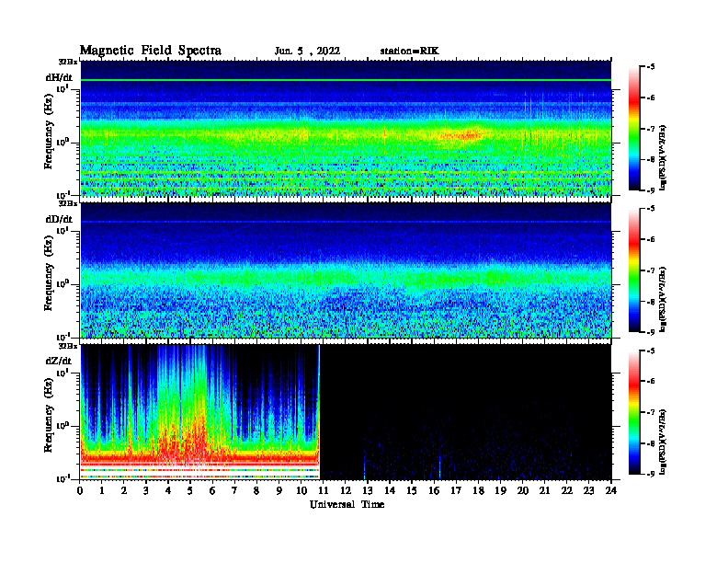Click the dD/dt spectrogram plot area
The image size is (728, 563).
click(x=346, y=270)
